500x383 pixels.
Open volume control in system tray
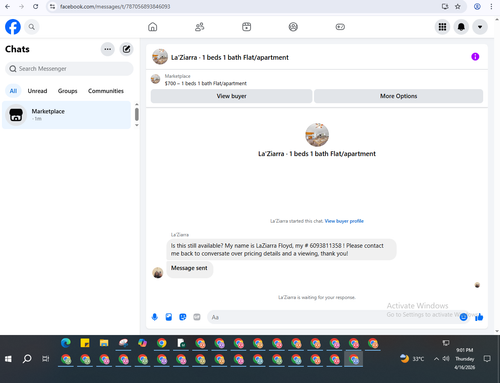(x=446, y=359)
